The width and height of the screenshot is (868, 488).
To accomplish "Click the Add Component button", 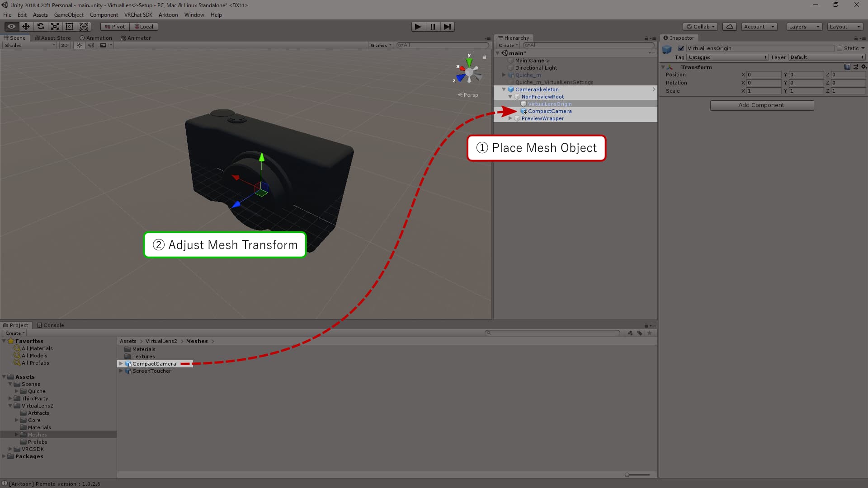I will (x=762, y=105).
